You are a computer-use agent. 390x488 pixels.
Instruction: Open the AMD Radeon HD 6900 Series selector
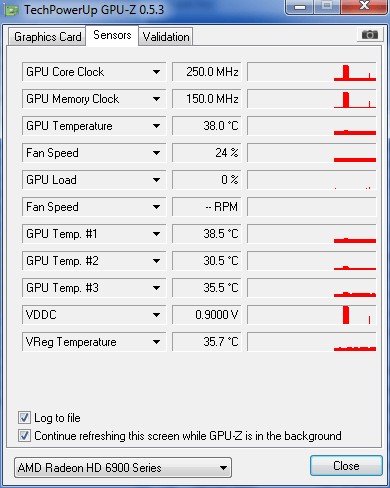[123, 468]
